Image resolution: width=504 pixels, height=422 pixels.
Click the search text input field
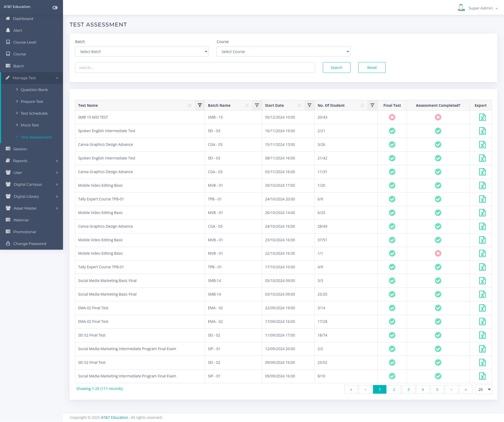(195, 68)
